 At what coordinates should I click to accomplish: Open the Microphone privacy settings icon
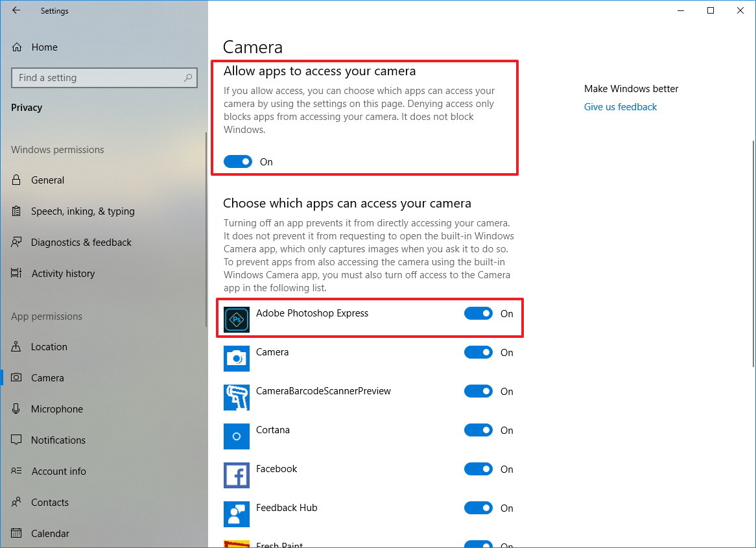tap(19, 409)
